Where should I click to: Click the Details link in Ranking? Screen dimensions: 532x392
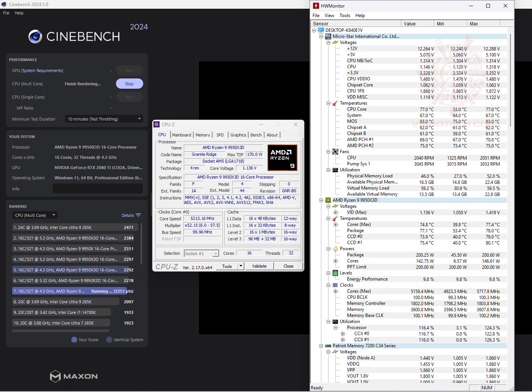(128, 215)
